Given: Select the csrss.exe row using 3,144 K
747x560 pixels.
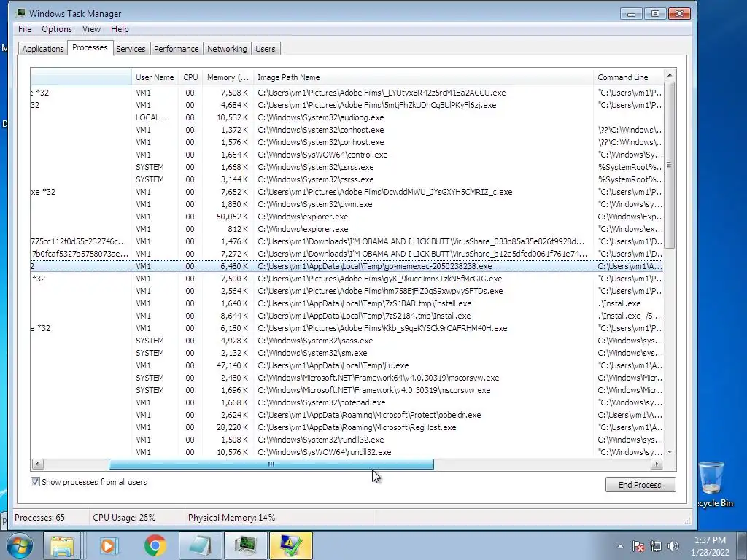Looking at the screenshot, I should 347,179.
